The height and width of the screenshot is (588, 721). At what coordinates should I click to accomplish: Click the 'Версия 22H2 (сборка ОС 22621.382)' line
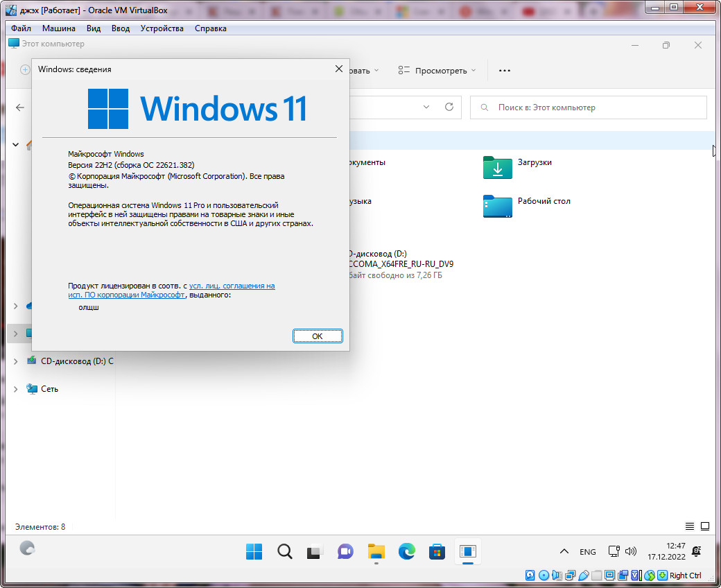(131, 165)
